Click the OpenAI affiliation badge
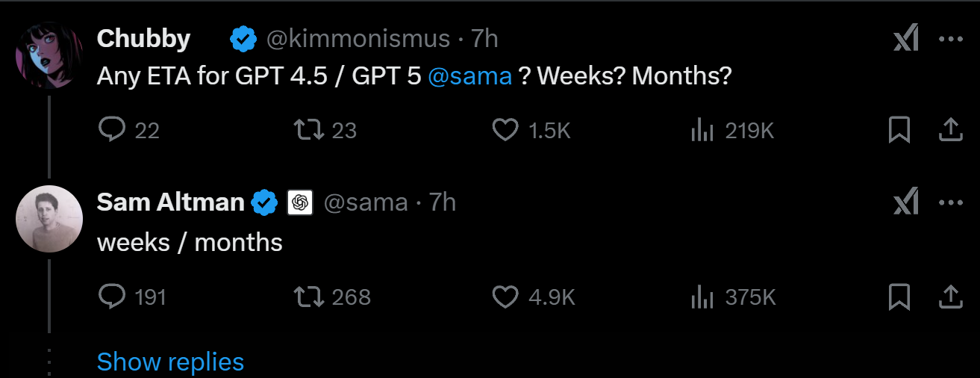 pyautogui.click(x=300, y=202)
